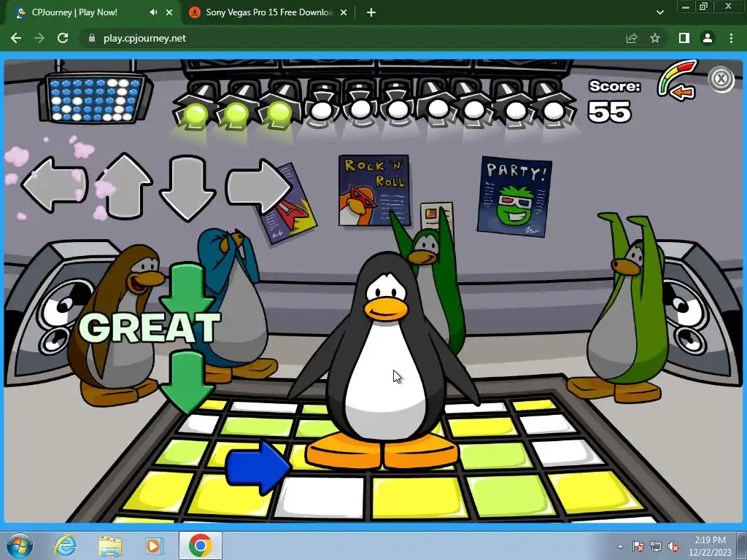Hit the blue right arrow note

pyautogui.click(x=258, y=467)
